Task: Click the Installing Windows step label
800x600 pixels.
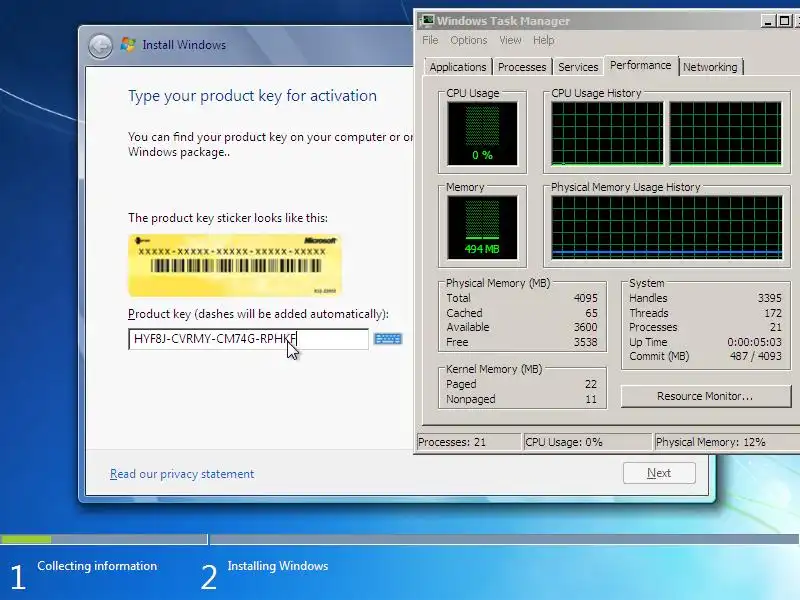Action: [x=278, y=566]
